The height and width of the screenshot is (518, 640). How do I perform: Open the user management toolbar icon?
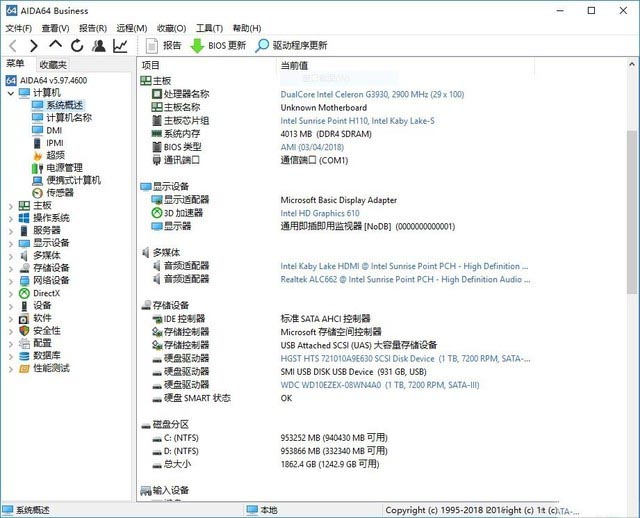98,46
